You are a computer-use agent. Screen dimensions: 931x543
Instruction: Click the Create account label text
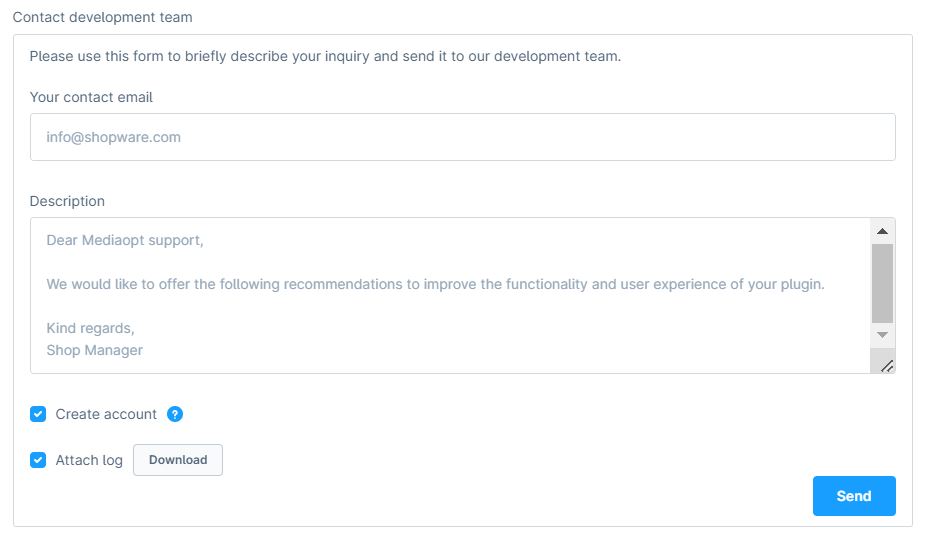tap(106, 414)
